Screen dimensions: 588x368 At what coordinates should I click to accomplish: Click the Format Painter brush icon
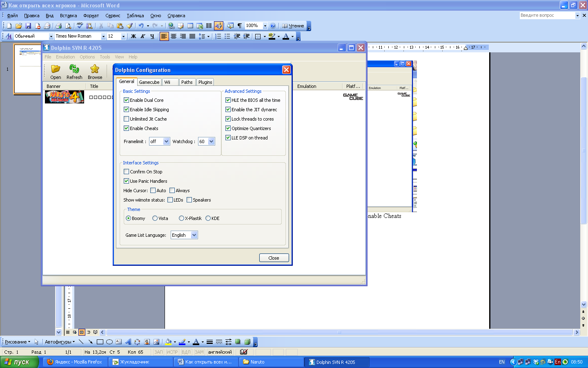coord(129,26)
